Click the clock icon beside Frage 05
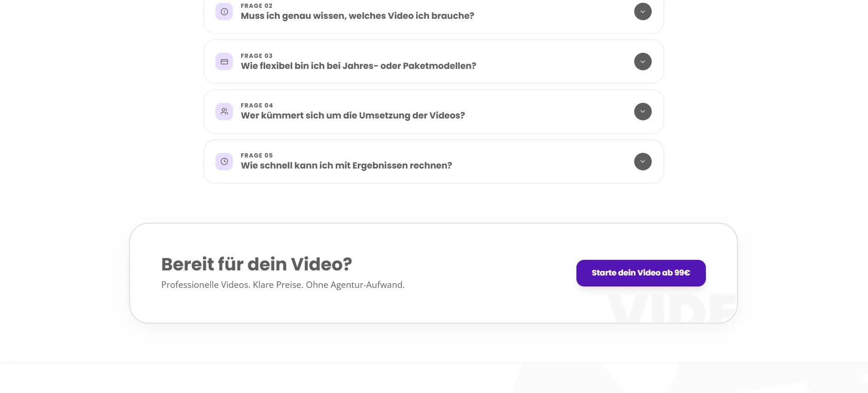 [x=224, y=161]
